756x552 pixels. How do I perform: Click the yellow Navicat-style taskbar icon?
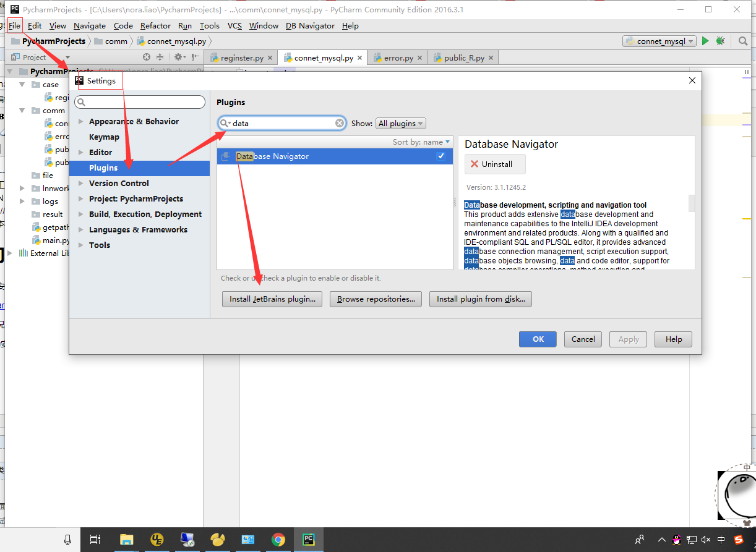click(x=217, y=540)
